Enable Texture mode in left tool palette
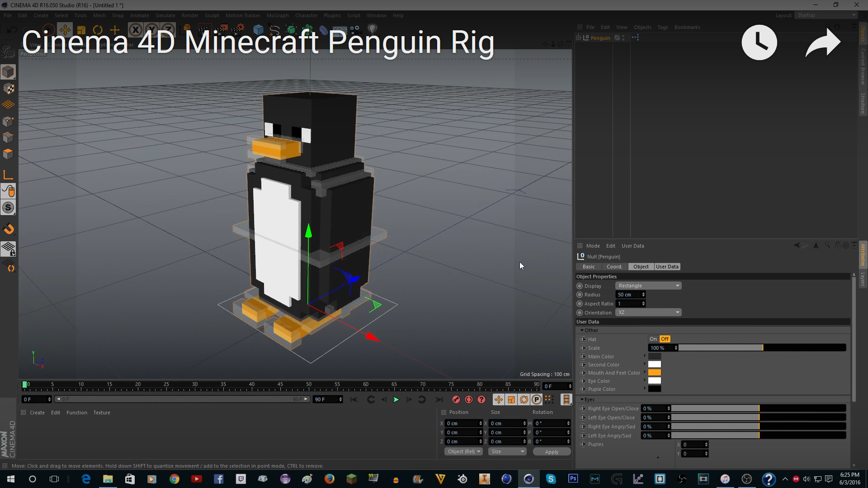The height and width of the screenshot is (488, 868). [x=8, y=89]
